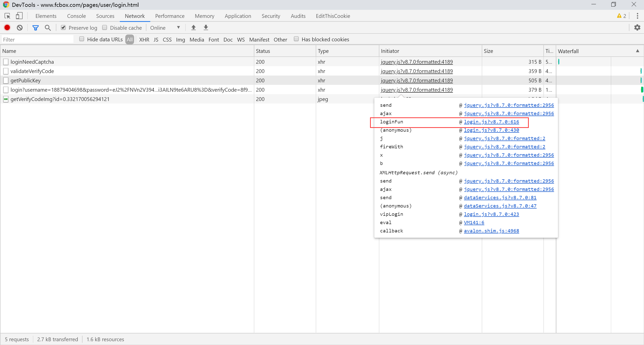Open the DevTools three-dot customize menu
Screen dimensions: 644x345
pos(637,16)
